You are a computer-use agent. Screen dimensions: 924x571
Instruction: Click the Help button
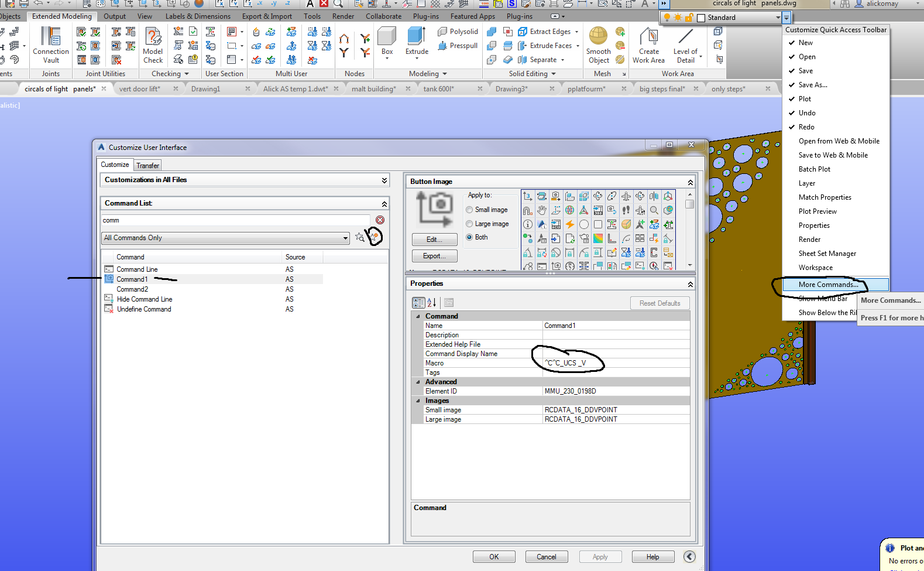(652, 557)
